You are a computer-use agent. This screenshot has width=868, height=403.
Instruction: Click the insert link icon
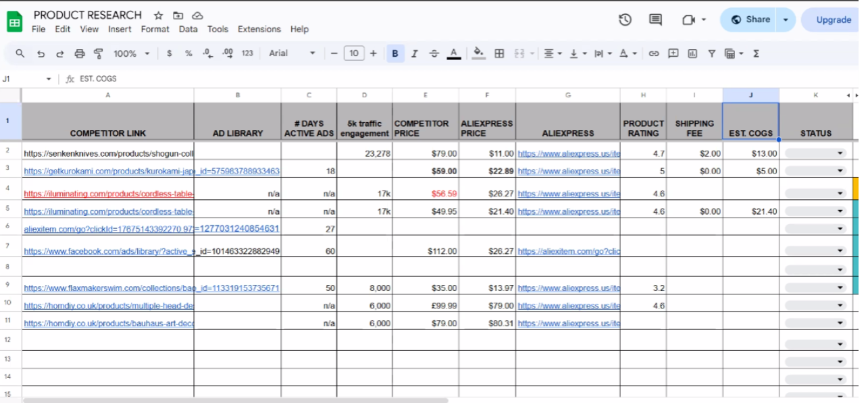tap(654, 53)
